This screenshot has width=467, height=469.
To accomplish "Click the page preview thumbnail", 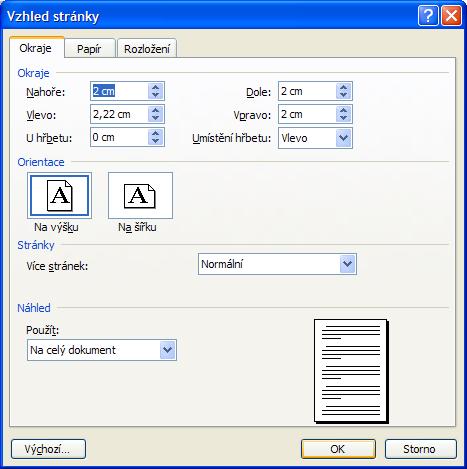I will pyautogui.click(x=351, y=371).
